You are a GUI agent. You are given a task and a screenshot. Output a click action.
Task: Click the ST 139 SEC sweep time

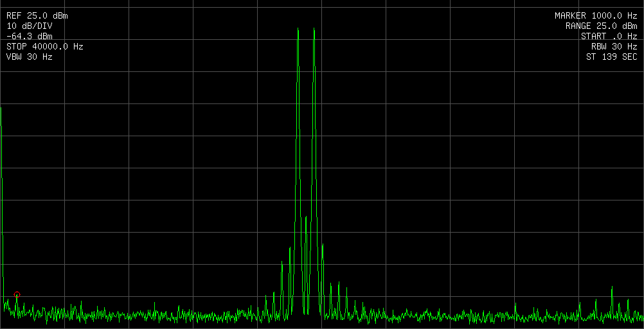[612, 57]
